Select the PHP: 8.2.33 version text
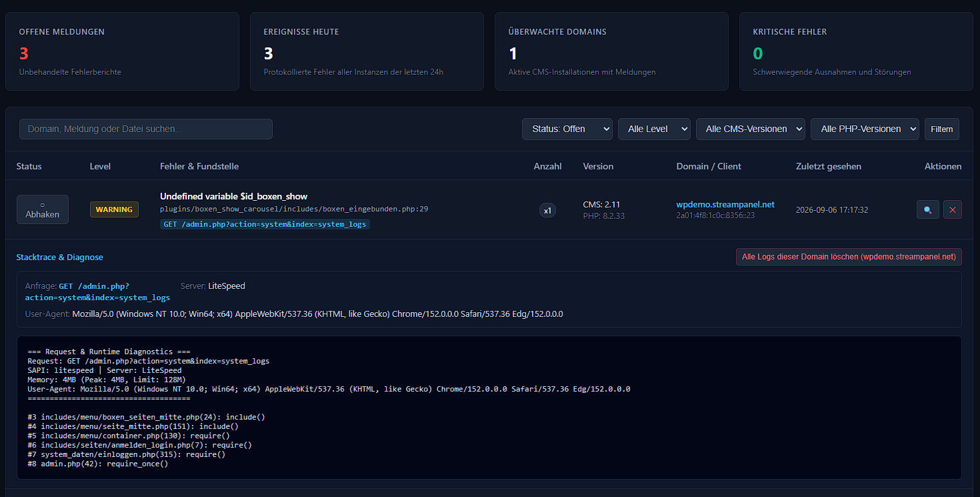 (x=603, y=215)
